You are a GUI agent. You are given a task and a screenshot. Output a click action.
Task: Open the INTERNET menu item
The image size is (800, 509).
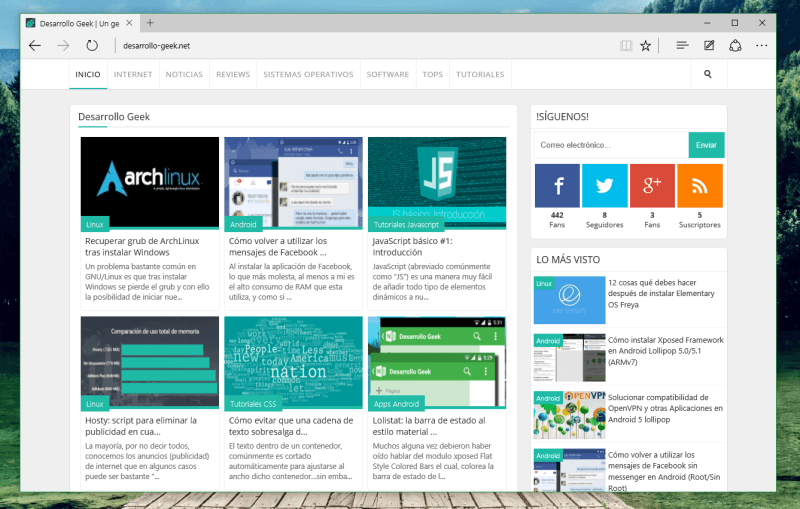133,74
